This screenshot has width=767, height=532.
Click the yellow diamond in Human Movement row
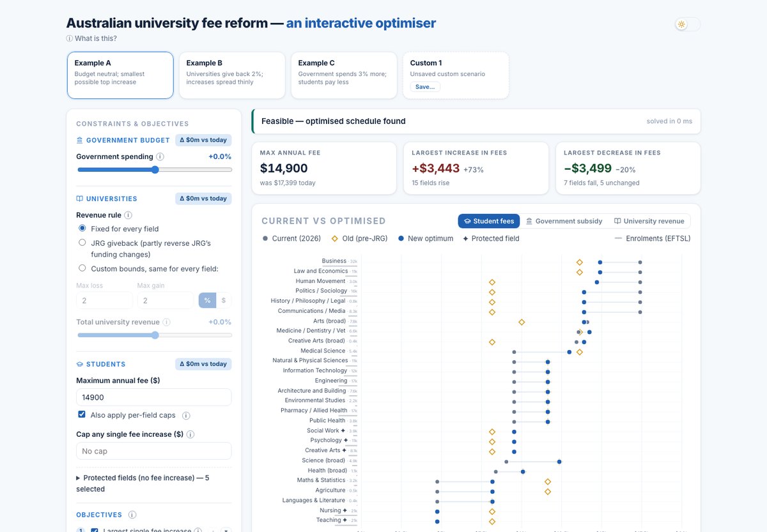tap(492, 282)
